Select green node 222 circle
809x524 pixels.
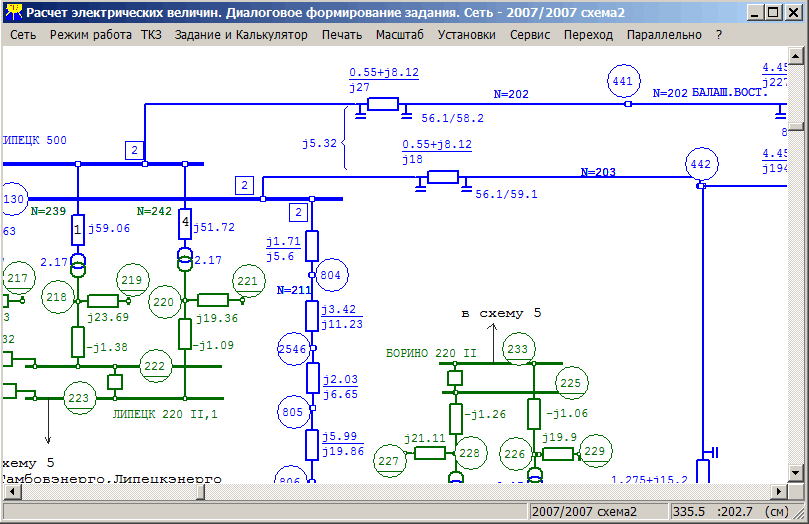coord(154,367)
